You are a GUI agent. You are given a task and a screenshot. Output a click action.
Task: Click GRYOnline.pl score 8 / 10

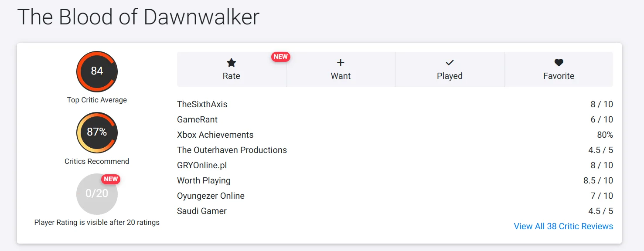[602, 165]
